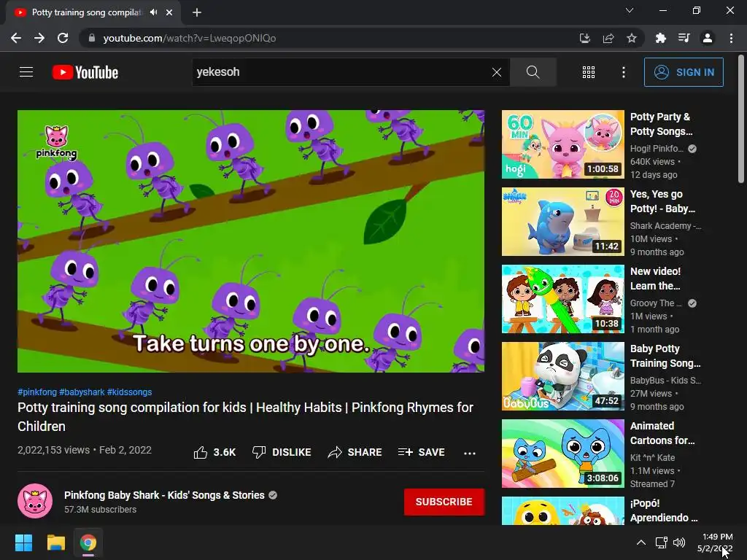Click the site lock icon
Screen dimensions: 747x560
(x=92, y=38)
